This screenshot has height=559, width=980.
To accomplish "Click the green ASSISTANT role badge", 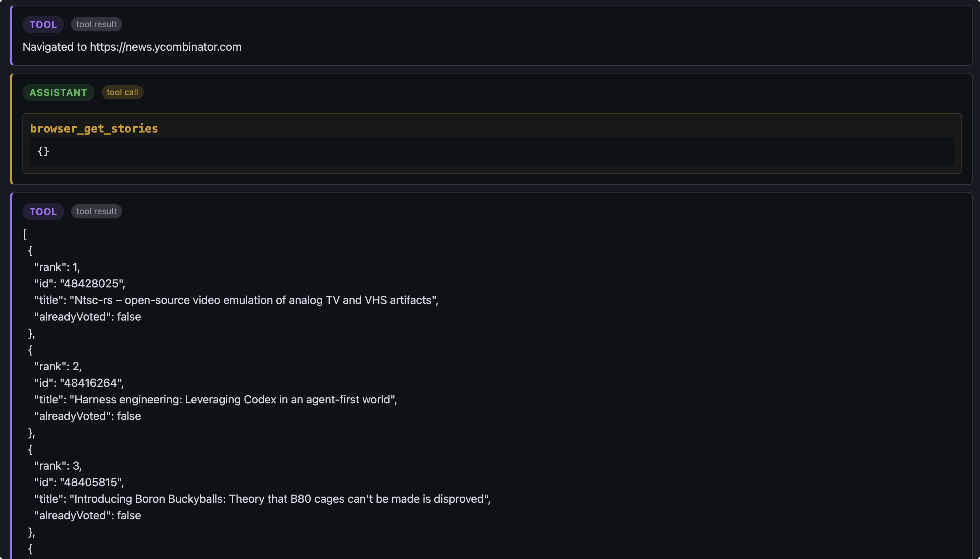I will pyautogui.click(x=58, y=92).
